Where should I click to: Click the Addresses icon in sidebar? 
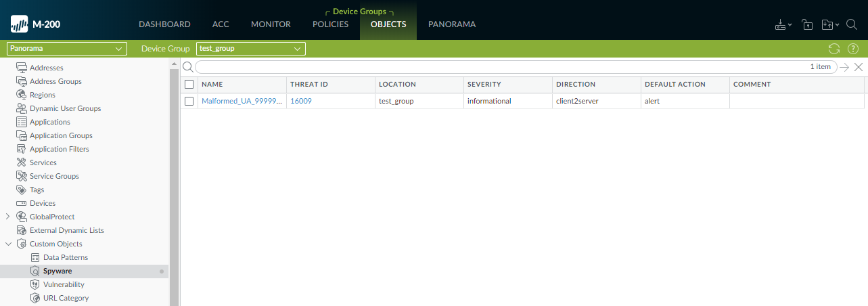click(x=22, y=68)
